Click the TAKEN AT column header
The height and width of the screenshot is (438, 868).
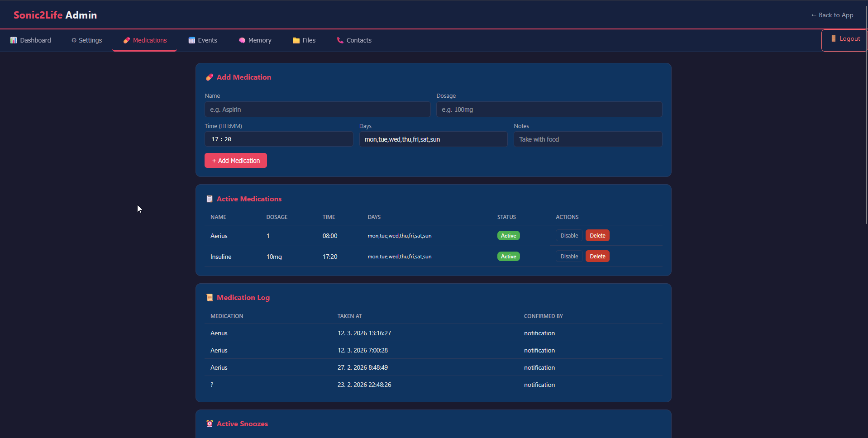coord(349,316)
